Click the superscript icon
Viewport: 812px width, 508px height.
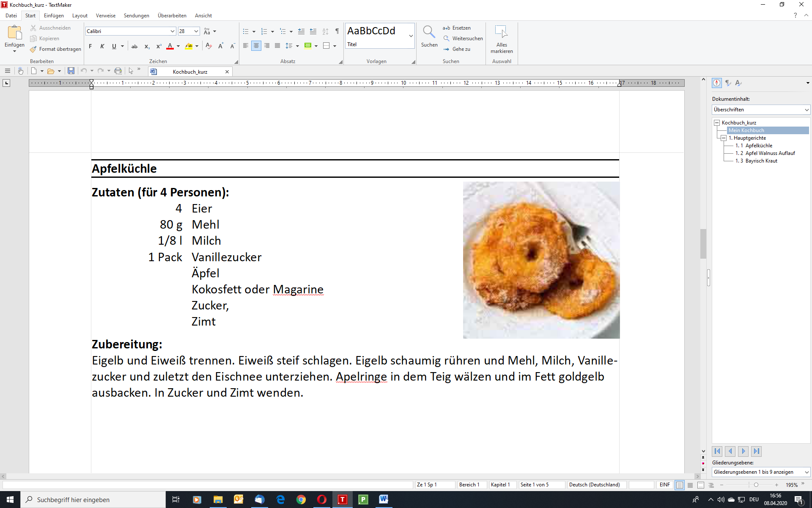(x=159, y=46)
